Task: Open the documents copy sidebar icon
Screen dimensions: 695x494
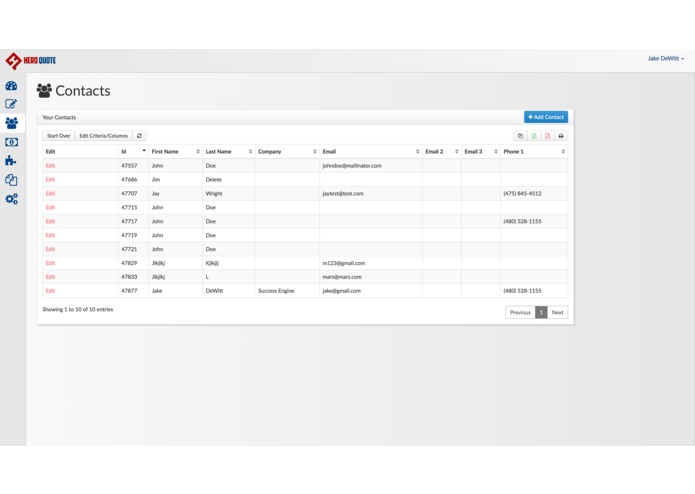Action: pos(12,180)
